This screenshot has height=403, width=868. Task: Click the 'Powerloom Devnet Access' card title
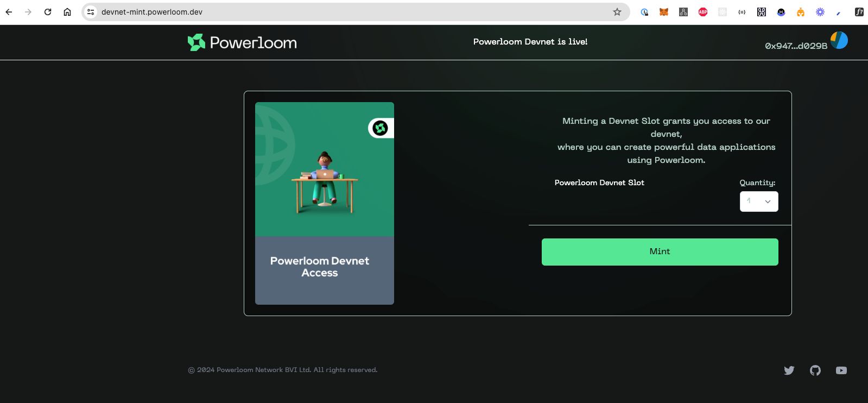pos(320,267)
